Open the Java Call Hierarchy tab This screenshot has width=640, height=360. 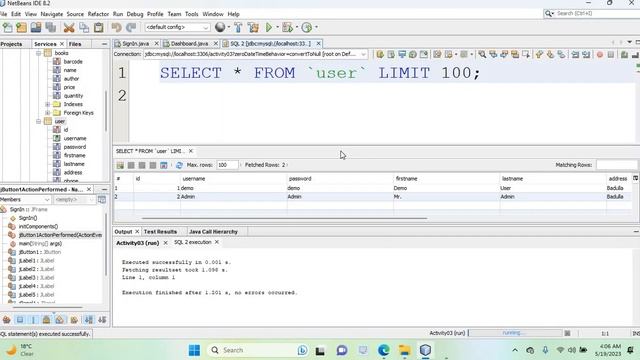[x=213, y=231]
